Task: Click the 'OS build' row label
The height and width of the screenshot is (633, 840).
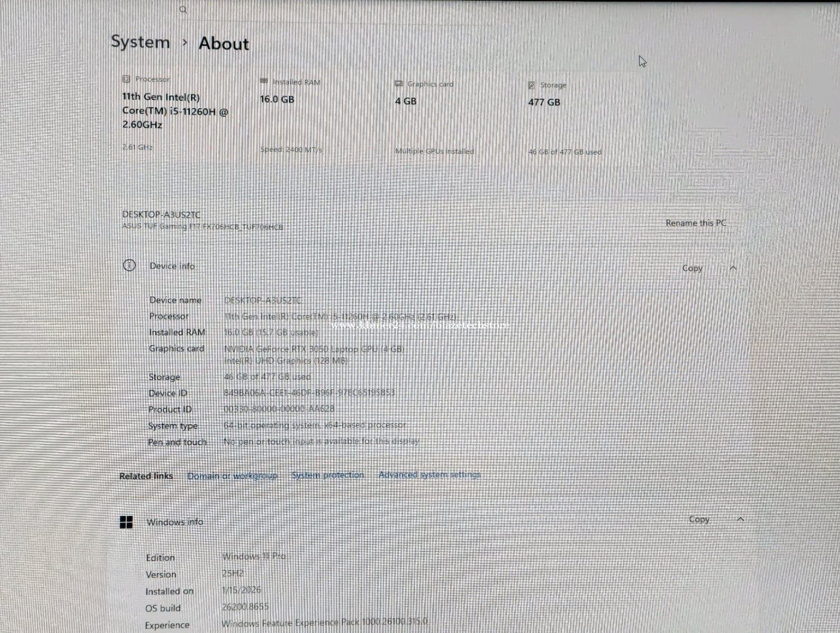Action: click(x=163, y=608)
